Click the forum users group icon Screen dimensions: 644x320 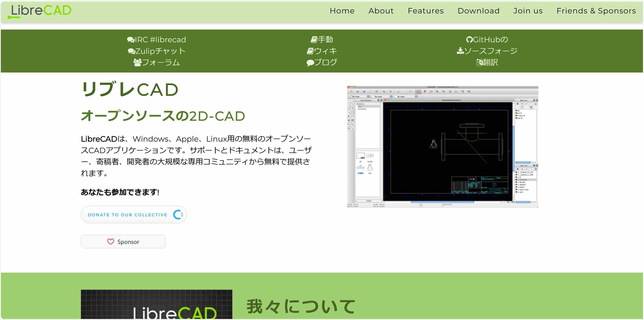[x=137, y=62]
